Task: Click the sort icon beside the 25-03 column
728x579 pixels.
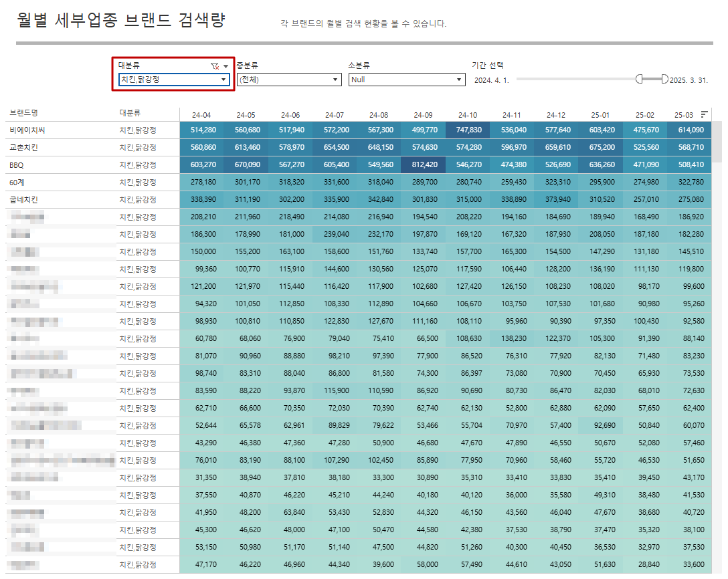Action: click(705, 114)
